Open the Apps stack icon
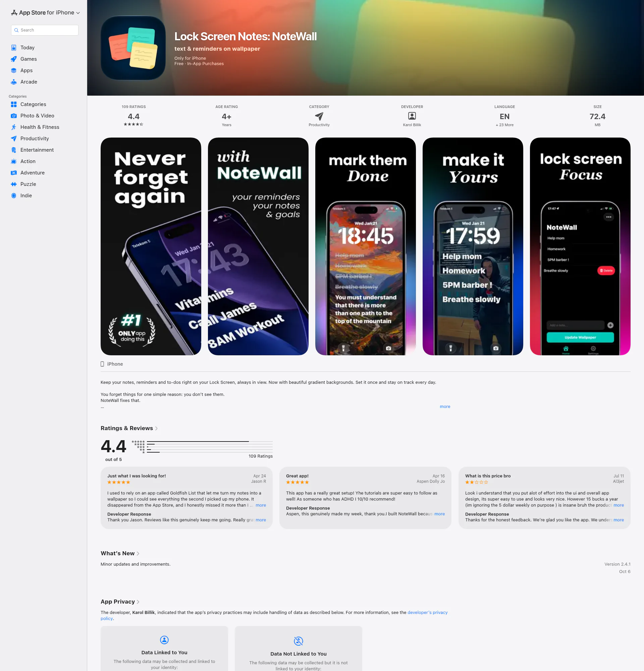 14,70
